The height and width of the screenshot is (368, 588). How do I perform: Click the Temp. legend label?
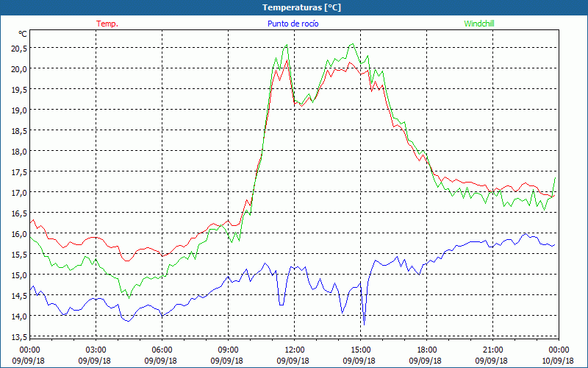[x=107, y=24]
